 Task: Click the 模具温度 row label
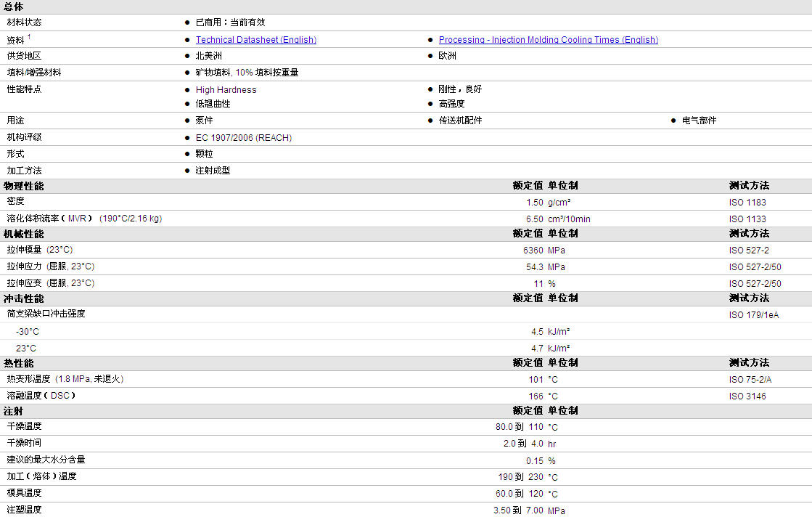[x=25, y=492]
